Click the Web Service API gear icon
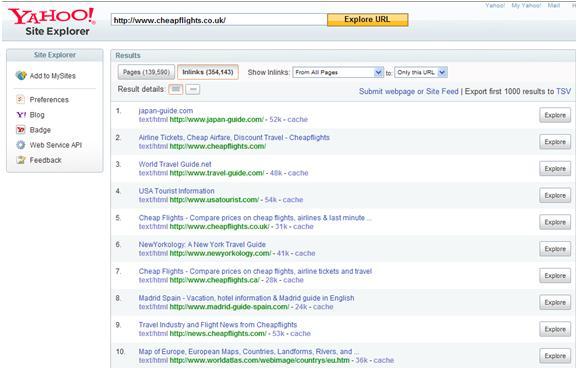 (x=21, y=145)
